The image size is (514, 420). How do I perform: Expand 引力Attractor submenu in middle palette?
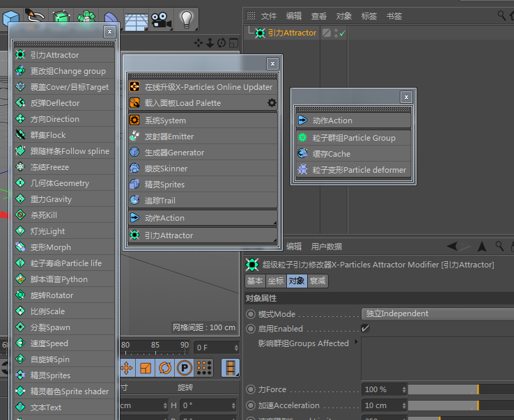(x=203, y=235)
